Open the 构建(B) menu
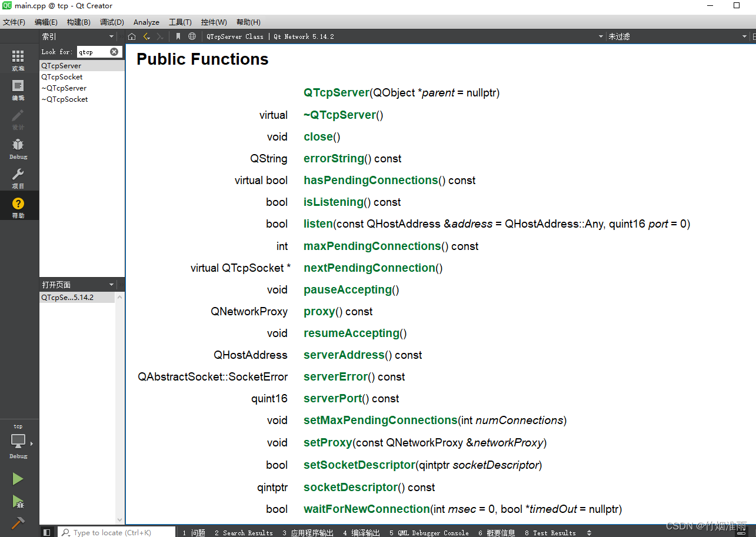Image resolution: width=756 pixels, height=537 pixels. pos(78,22)
